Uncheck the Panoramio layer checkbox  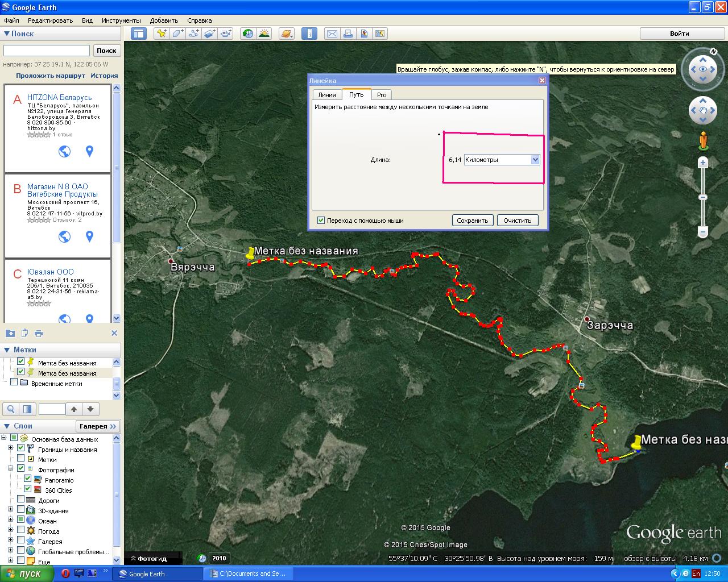(27, 479)
